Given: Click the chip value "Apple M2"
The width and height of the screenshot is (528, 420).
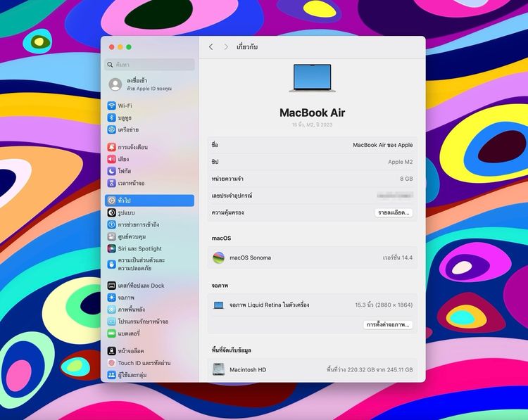Looking at the screenshot, I should [x=401, y=162].
